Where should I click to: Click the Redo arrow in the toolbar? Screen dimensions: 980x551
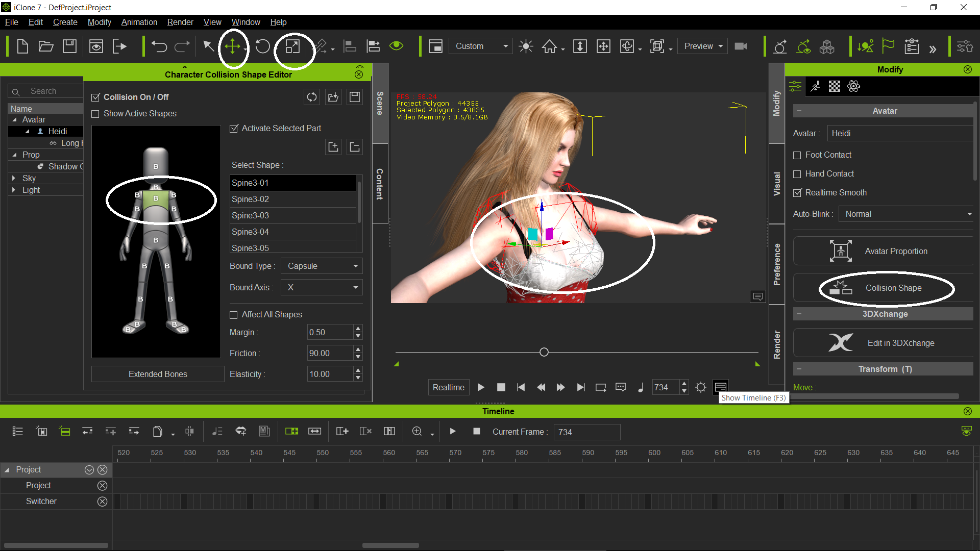pyautogui.click(x=182, y=46)
